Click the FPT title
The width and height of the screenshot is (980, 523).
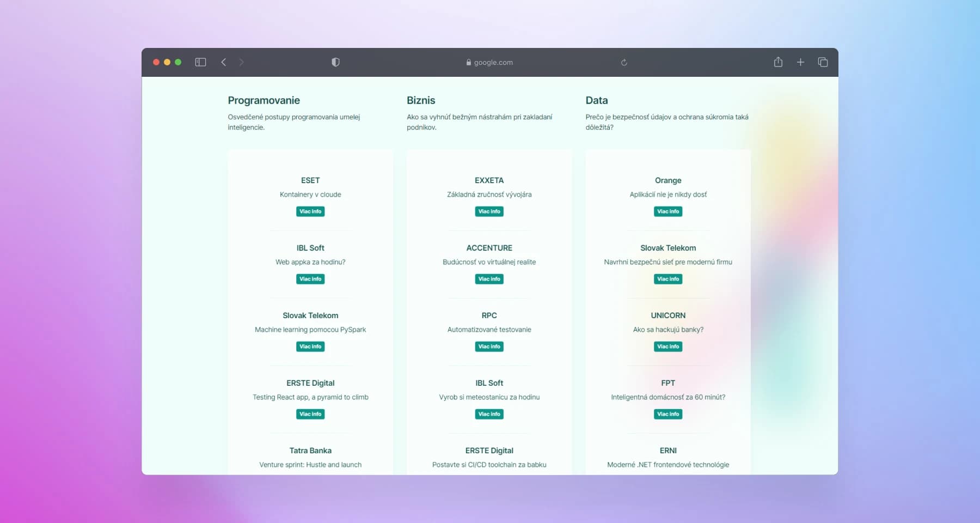pos(668,383)
